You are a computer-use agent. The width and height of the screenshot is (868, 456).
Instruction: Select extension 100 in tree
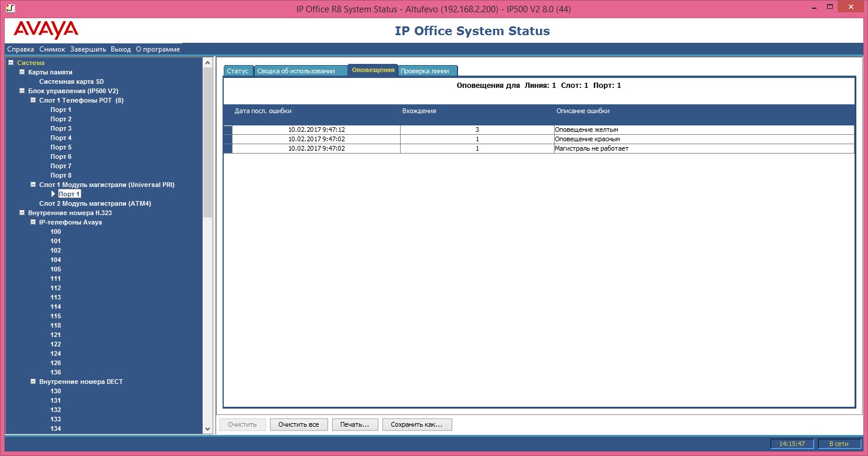click(56, 232)
